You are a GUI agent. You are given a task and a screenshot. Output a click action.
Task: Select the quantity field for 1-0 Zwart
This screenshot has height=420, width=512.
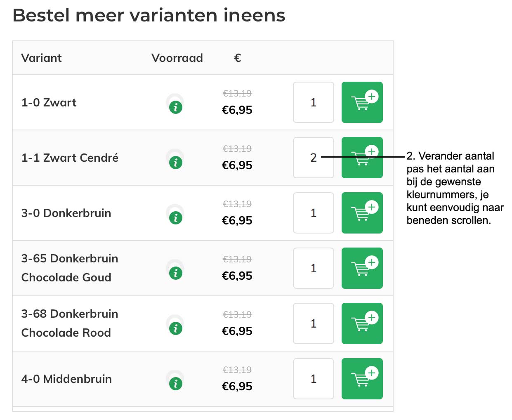coord(314,102)
